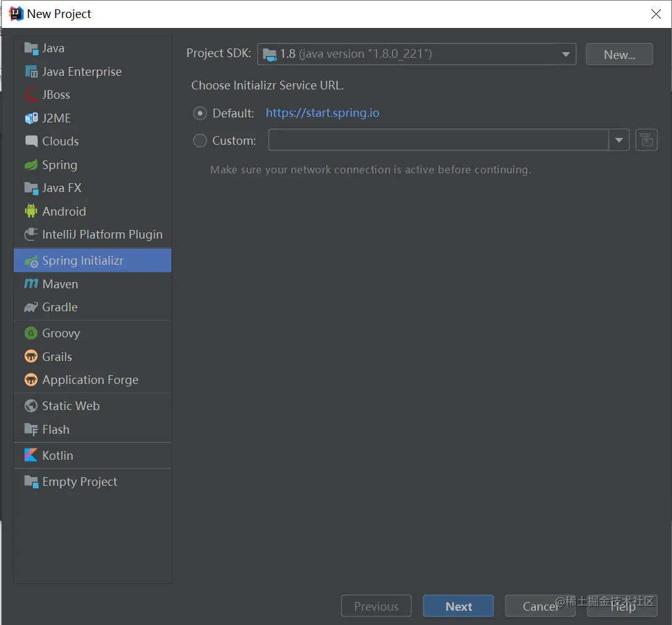
Task: Click the IntelliJ Platform Plugin icon
Action: pyautogui.click(x=31, y=234)
